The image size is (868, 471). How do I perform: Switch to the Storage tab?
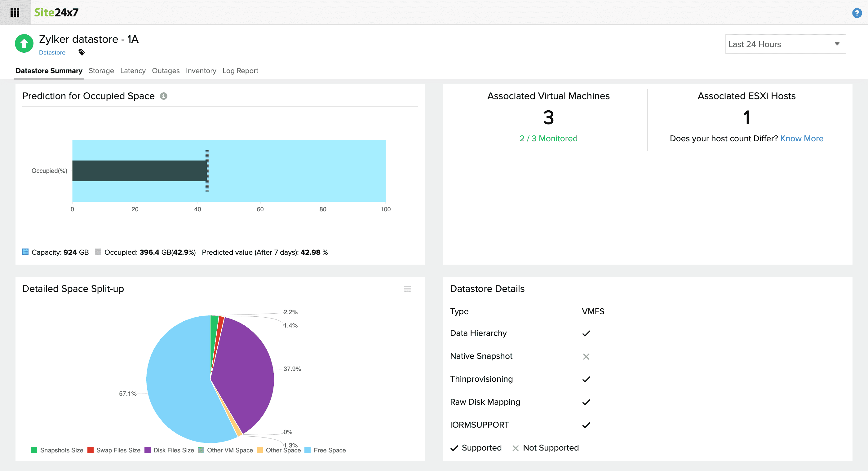tap(101, 71)
